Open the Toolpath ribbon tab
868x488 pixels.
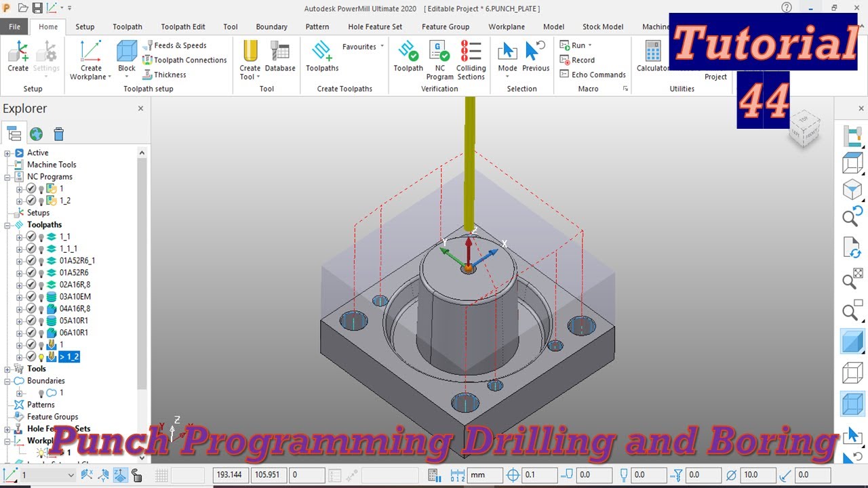pos(127,26)
